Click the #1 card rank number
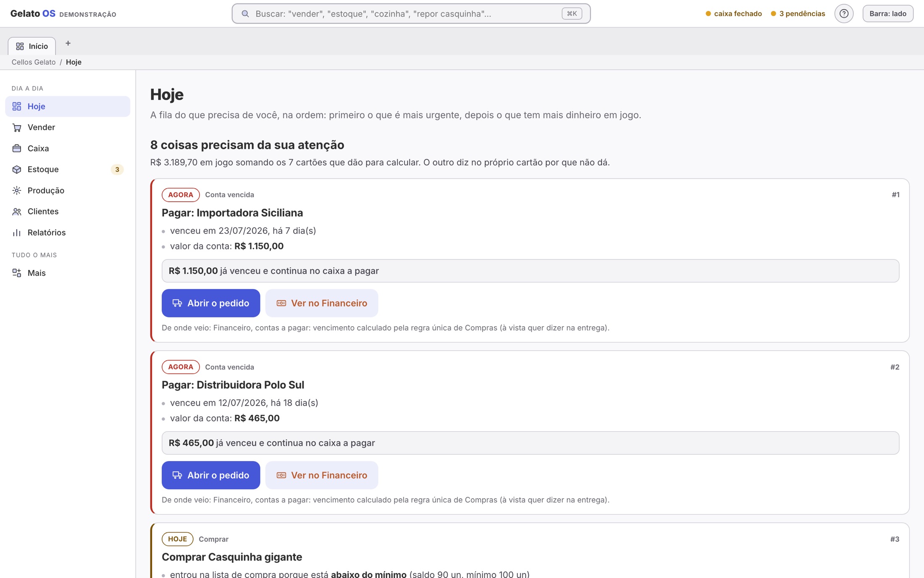Screen dimensions: 924x578 [x=895, y=195]
